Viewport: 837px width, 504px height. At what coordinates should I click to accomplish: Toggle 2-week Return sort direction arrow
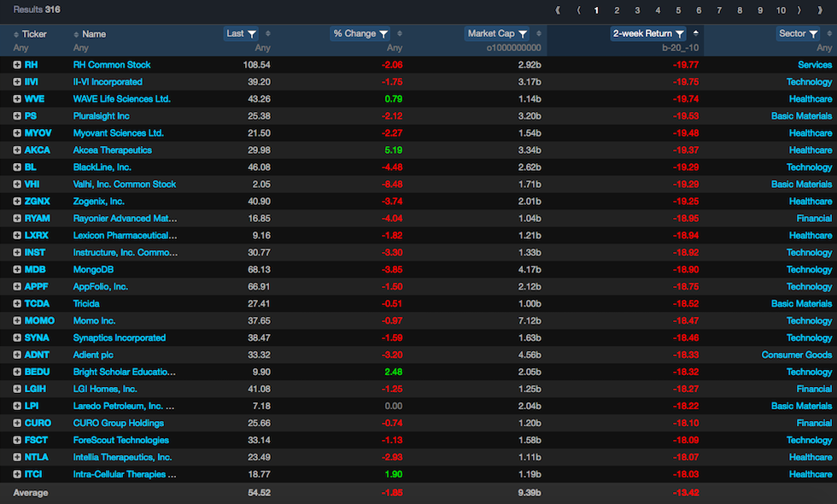695,33
